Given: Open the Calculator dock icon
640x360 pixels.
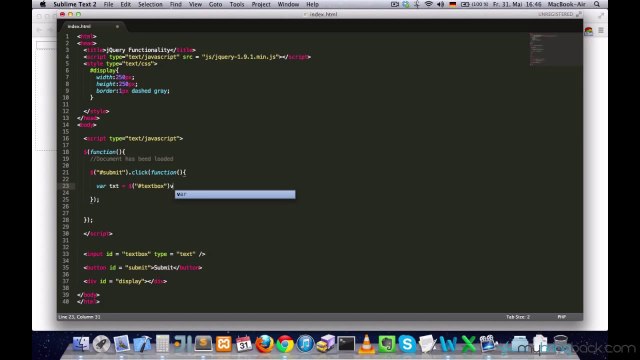Looking at the screenshot, I should click(x=162, y=344).
